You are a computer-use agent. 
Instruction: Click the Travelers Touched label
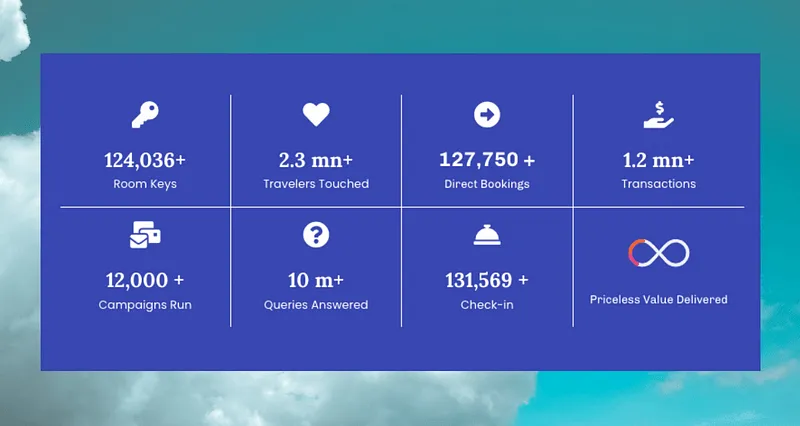pos(316,184)
